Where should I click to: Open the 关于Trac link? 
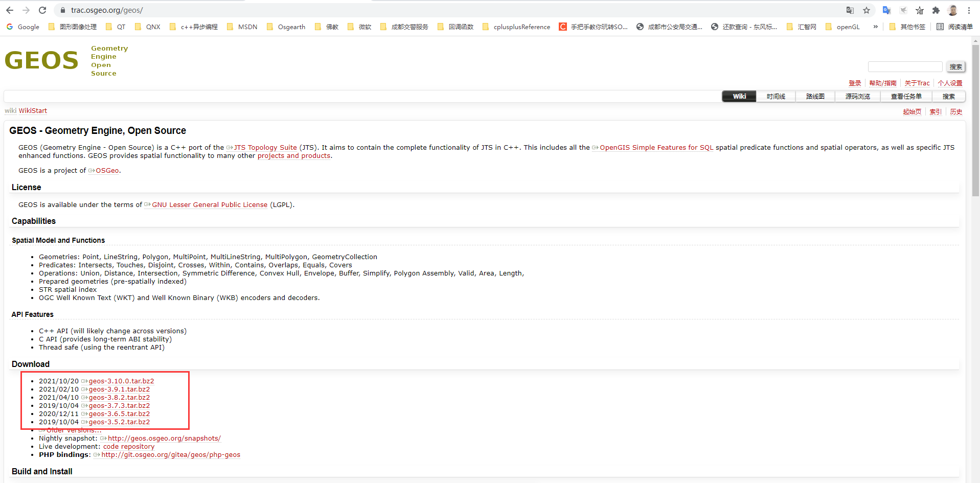coord(917,83)
